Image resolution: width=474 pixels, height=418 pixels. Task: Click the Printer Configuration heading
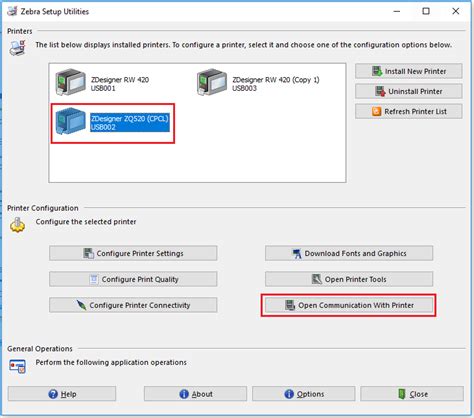pos(43,208)
